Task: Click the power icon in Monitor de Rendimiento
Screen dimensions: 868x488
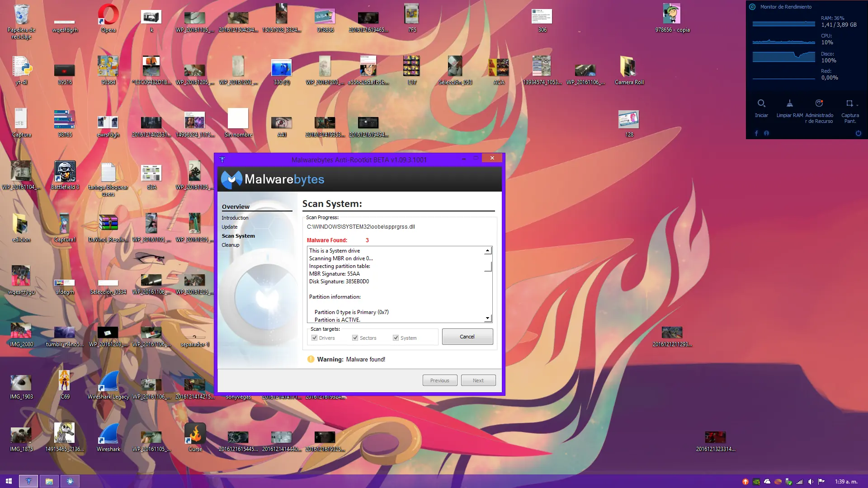Action: 858,133
